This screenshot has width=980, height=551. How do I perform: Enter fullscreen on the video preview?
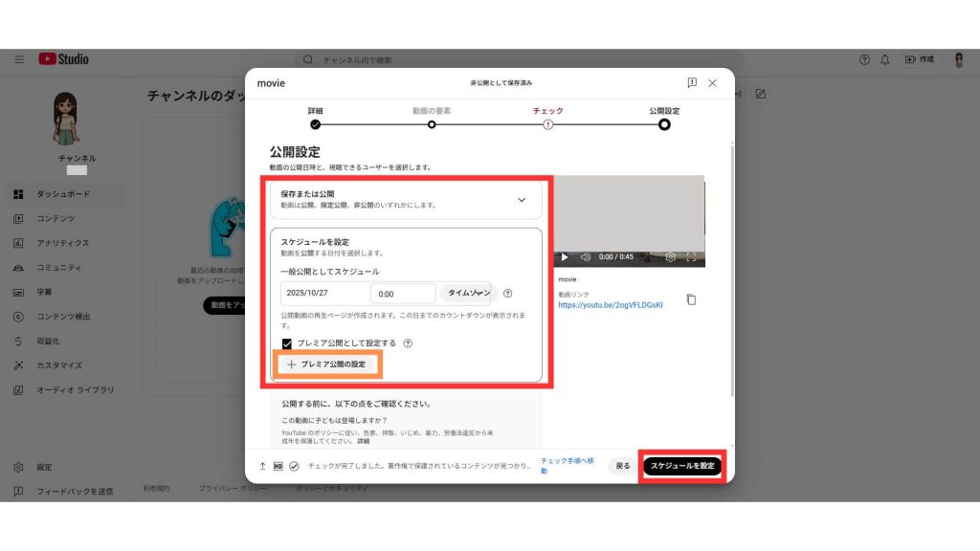pyautogui.click(x=691, y=257)
